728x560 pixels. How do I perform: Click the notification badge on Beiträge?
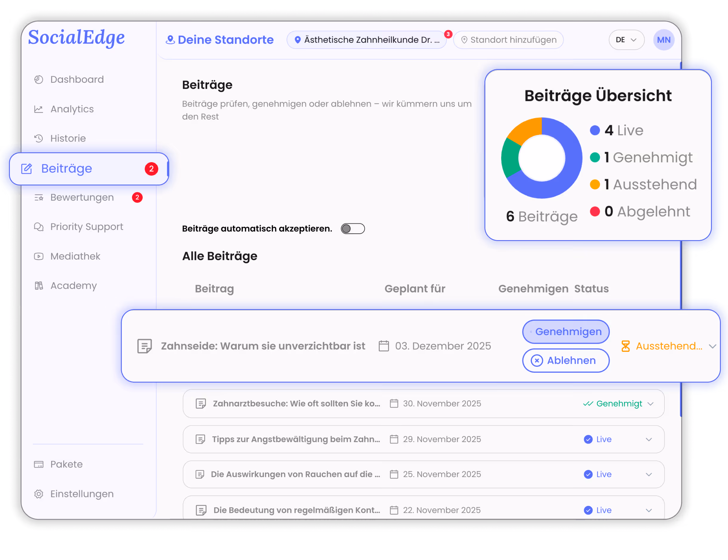tap(152, 169)
